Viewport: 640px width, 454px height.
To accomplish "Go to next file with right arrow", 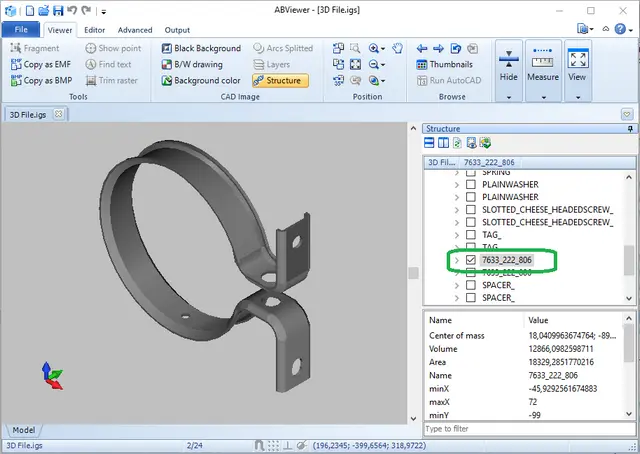I will [x=438, y=49].
